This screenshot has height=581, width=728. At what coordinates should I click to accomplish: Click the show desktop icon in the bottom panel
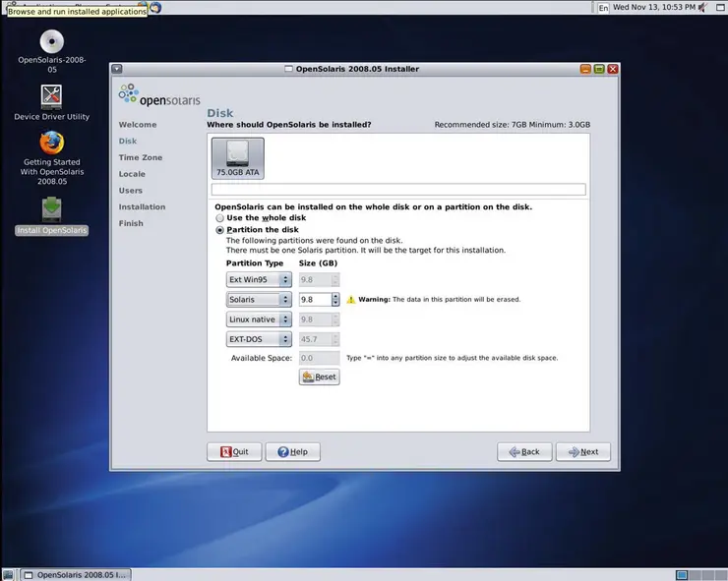click(x=8, y=574)
